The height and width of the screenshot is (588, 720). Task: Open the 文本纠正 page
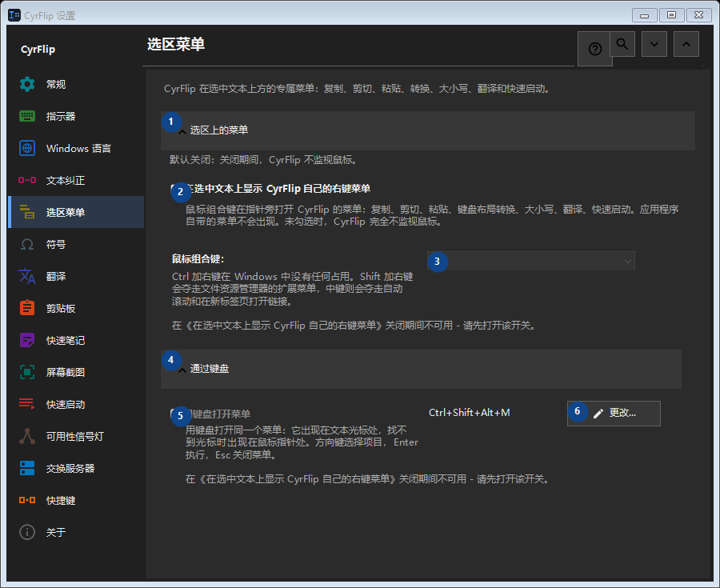(x=76, y=180)
